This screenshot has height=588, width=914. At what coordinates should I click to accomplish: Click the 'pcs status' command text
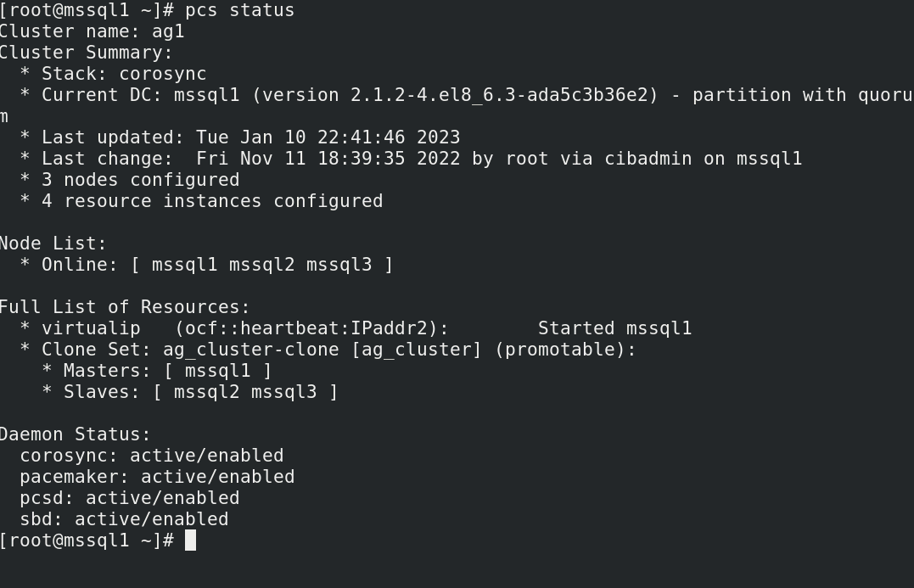tap(239, 10)
